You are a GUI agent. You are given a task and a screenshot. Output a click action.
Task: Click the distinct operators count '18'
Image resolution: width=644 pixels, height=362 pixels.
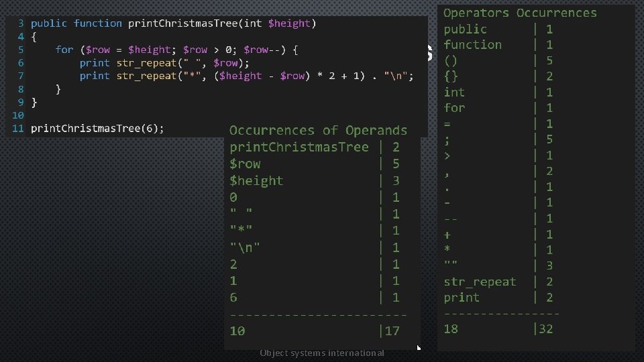pos(451,328)
